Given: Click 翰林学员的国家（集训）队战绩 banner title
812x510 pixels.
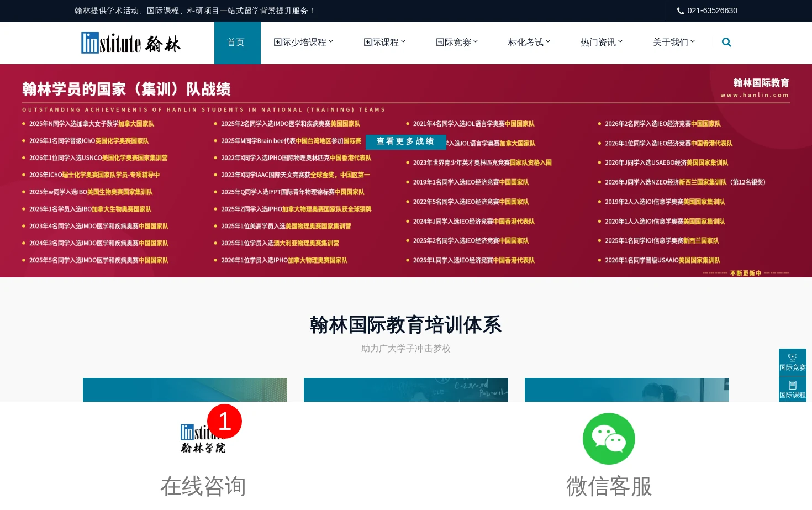Looking at the screenshot, I should [x=126, y=89].
